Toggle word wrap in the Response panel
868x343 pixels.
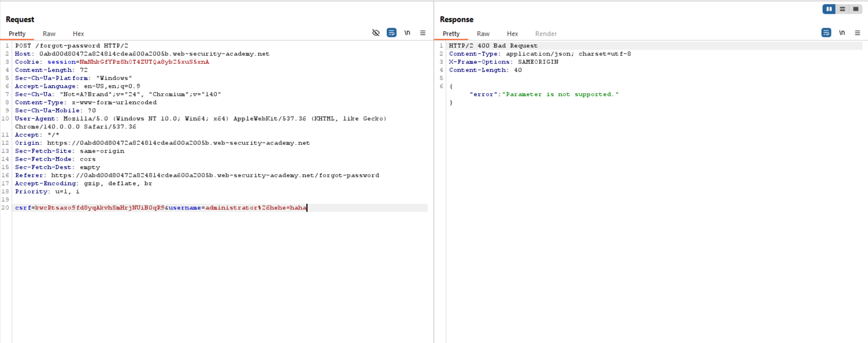pos(826,33)
